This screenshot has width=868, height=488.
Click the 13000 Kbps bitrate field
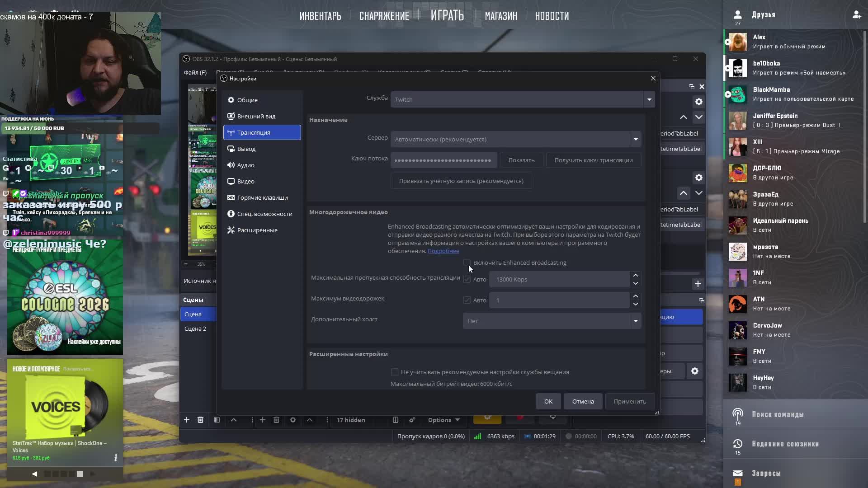point(561,279)
